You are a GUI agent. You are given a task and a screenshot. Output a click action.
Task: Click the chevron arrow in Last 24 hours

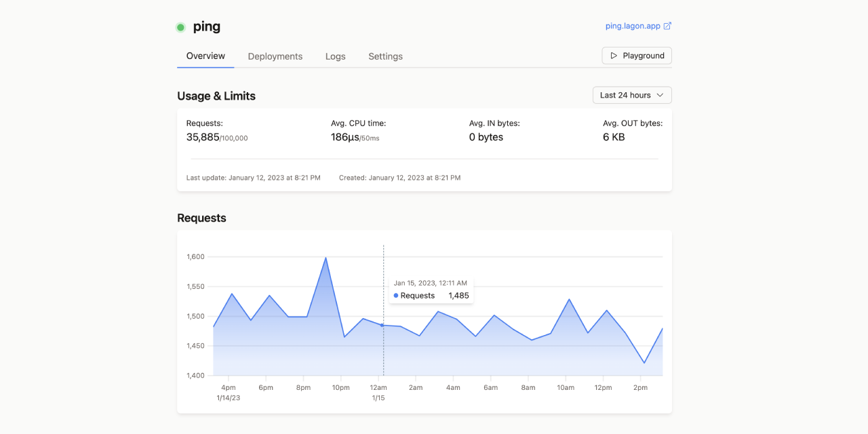pos(660,96)
